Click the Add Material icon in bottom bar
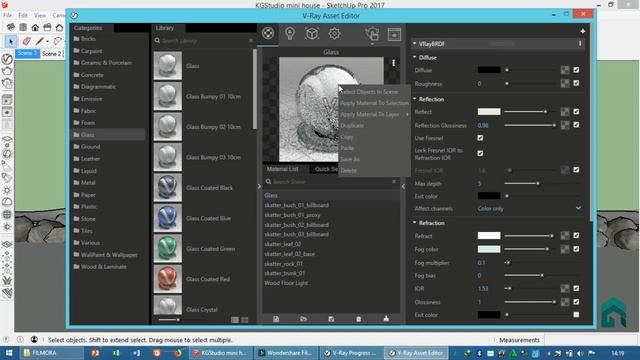 click(276, 319)
